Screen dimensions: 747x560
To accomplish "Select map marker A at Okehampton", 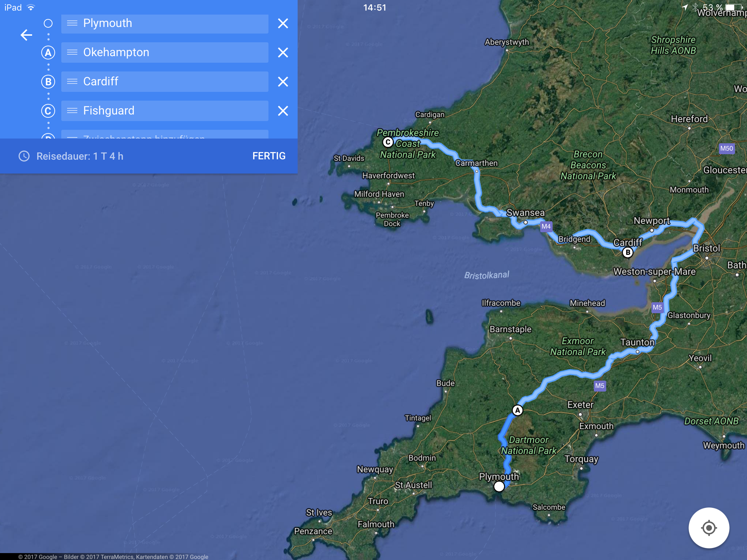I will (517, 411).
